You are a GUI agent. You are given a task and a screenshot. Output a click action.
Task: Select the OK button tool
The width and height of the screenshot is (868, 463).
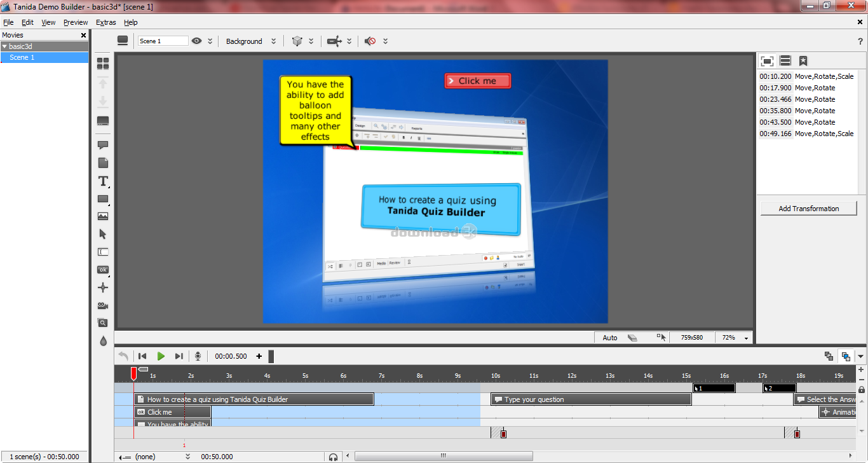tap(103, 270)
